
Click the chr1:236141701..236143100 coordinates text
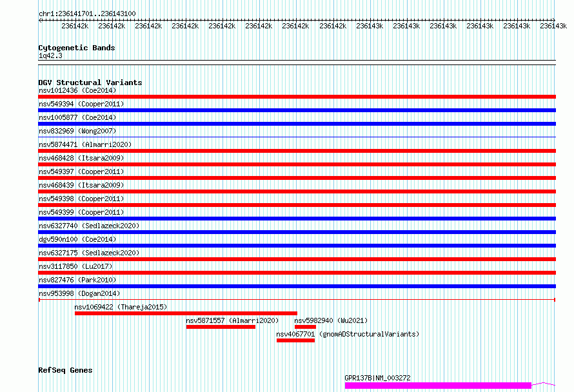tap(87, 14)
